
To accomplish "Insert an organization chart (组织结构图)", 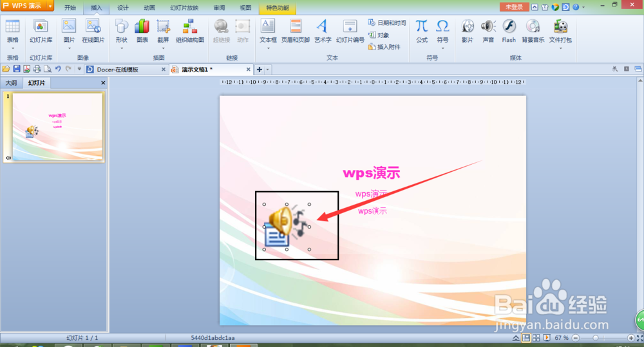I will click(x=190, y=31).
